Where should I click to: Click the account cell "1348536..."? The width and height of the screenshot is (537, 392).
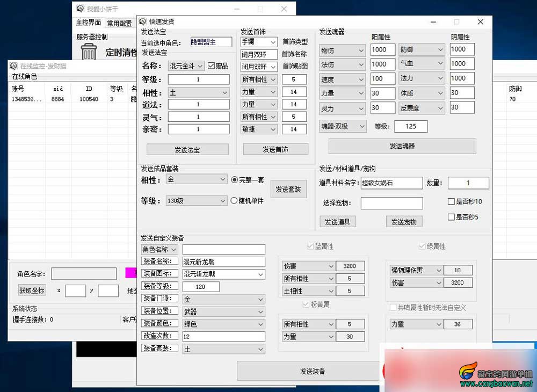click(x=26, y=99)
